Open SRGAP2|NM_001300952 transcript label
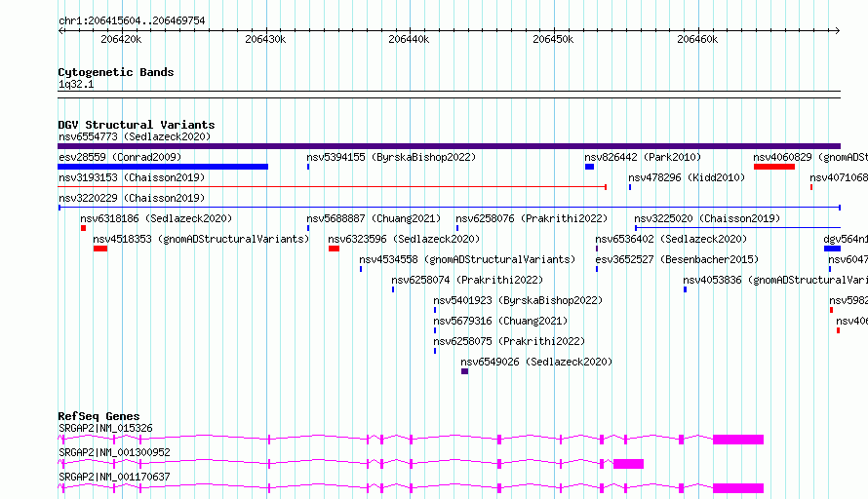868x499 pixels. (114, 452)
